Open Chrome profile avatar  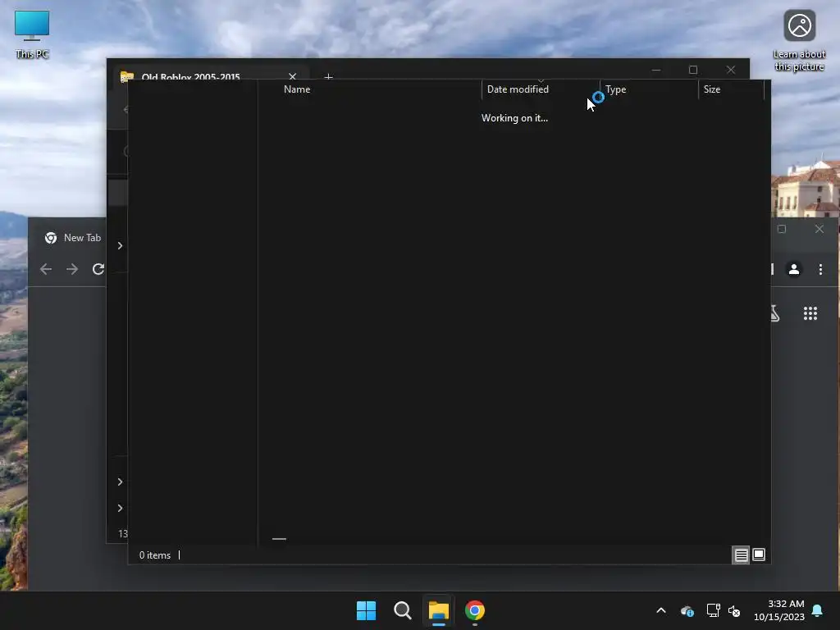pos(794,269)
